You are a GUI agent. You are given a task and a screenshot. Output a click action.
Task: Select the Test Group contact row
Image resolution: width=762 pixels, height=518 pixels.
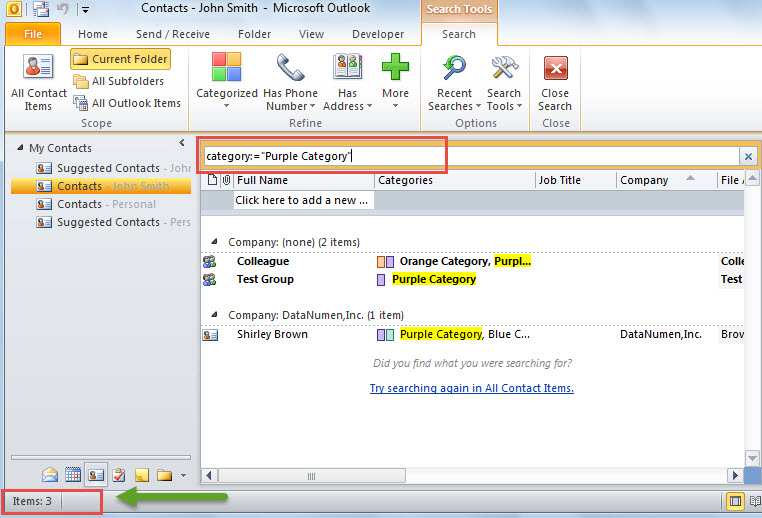472,279
